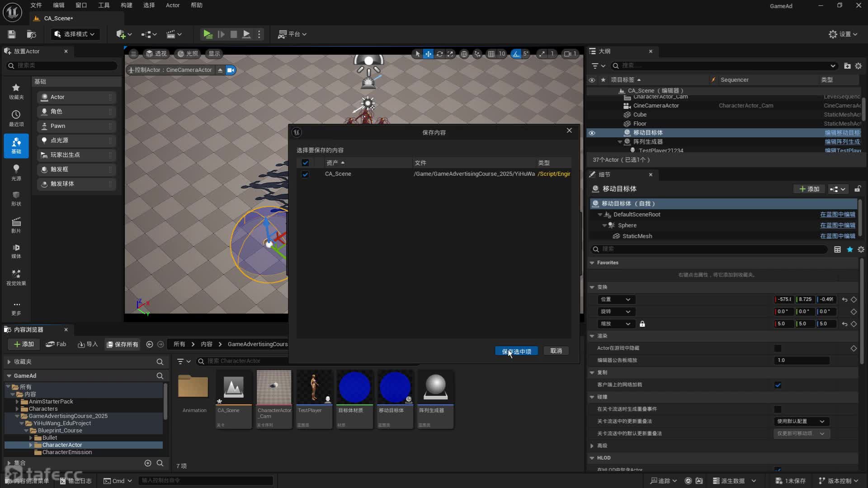Toggle the select-all checkbox in save dialog header
The width and height of the screenshot is (868, 488).
305,163
